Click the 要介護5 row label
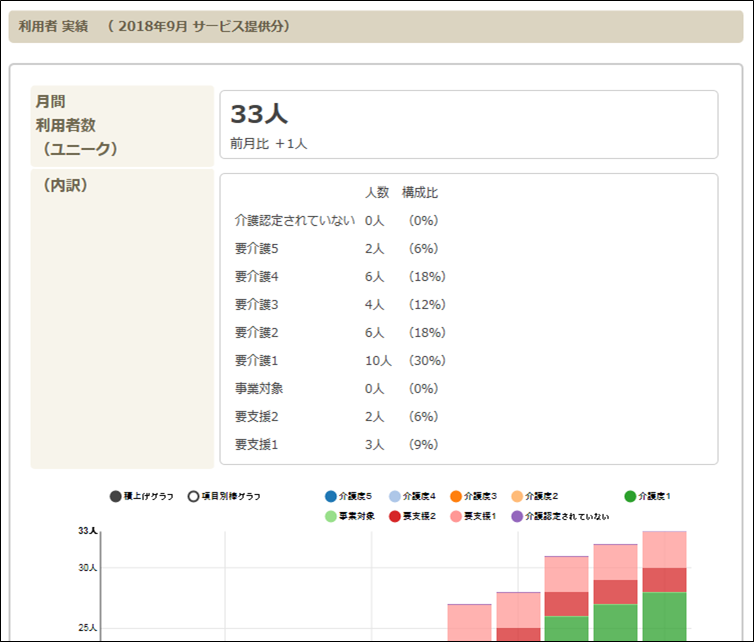 pyautogui.click(x=257, y=249)
